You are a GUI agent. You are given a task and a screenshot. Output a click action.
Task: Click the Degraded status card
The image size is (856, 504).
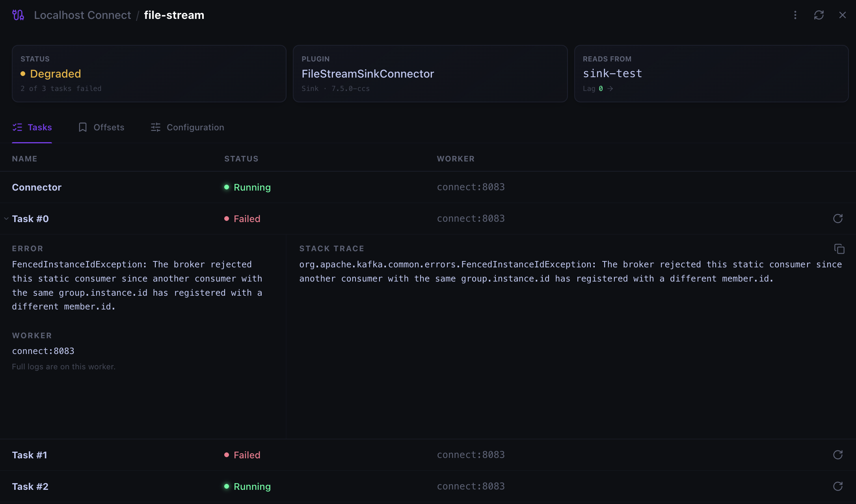(149, 74)
